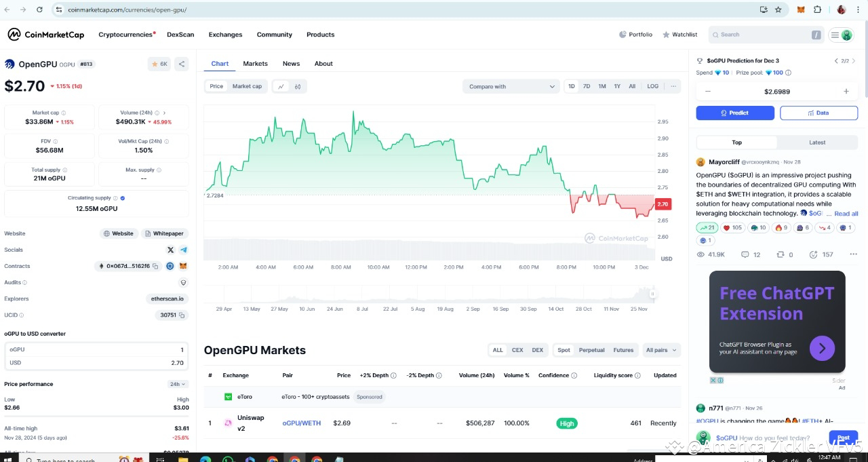Repost the Mayorcliff post
Image resolution: width=868 pixels, height=462 pixels.
785,254
